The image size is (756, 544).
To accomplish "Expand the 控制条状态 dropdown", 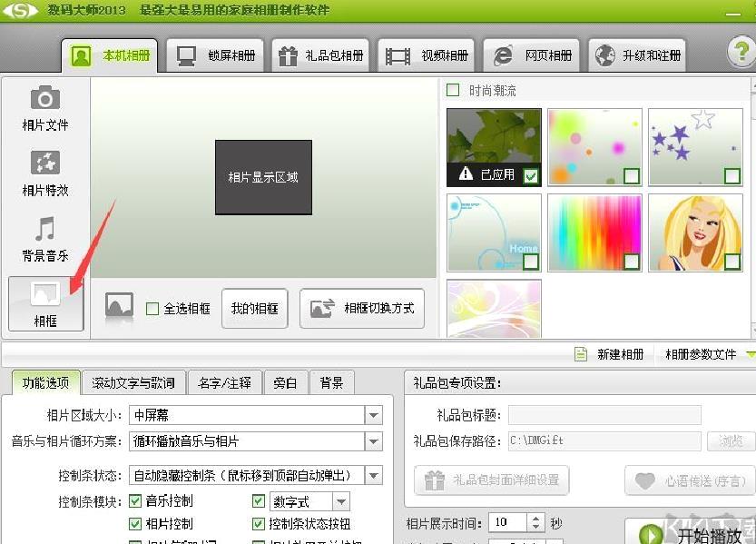I will [x=374, y=476].
